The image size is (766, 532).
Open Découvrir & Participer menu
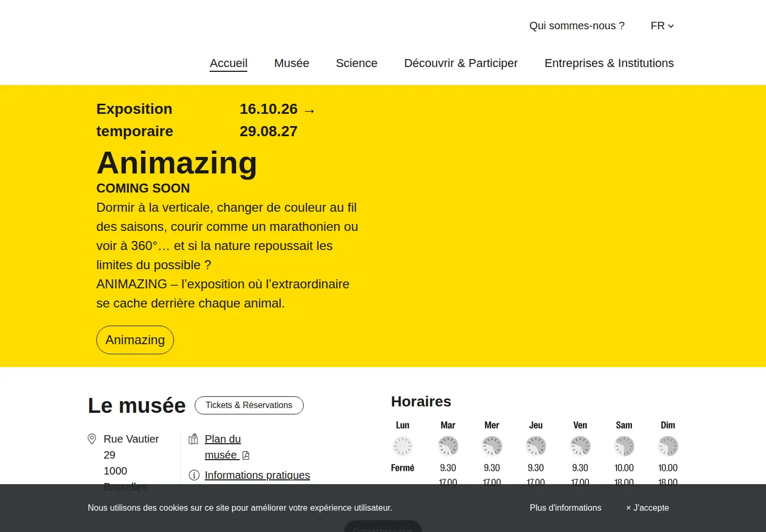click(x=461, y=63)
